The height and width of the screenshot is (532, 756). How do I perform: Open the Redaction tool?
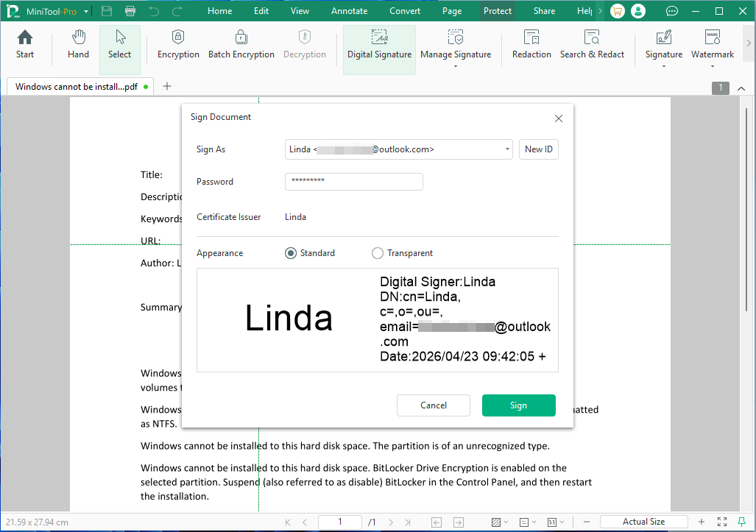pos(531,44)
